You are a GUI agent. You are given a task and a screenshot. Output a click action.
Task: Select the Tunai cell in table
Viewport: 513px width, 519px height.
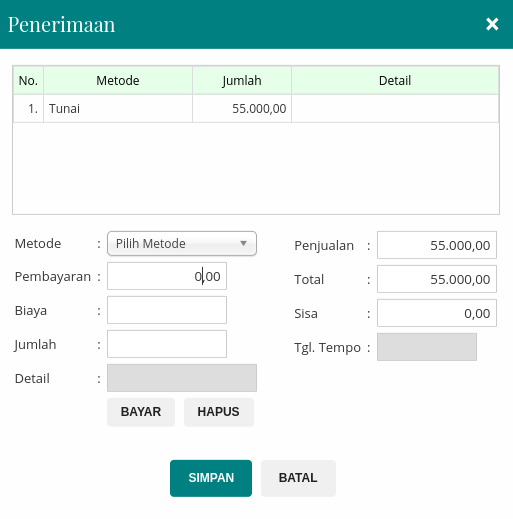pos(118,109)
